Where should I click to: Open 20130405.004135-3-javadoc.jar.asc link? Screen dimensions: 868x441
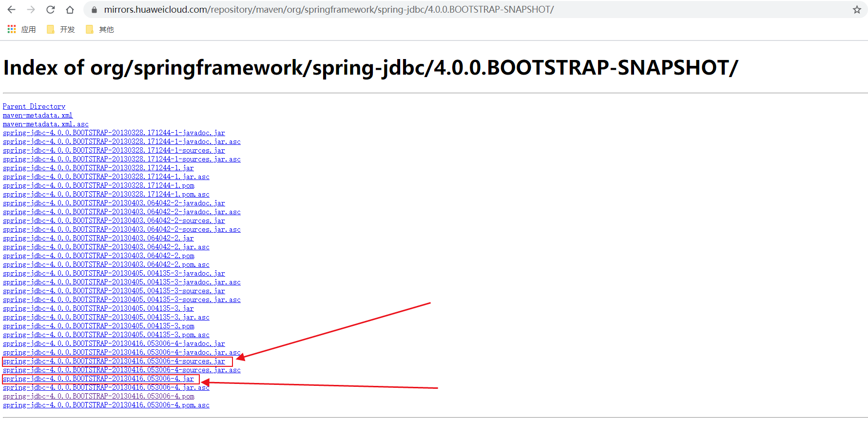122,282
